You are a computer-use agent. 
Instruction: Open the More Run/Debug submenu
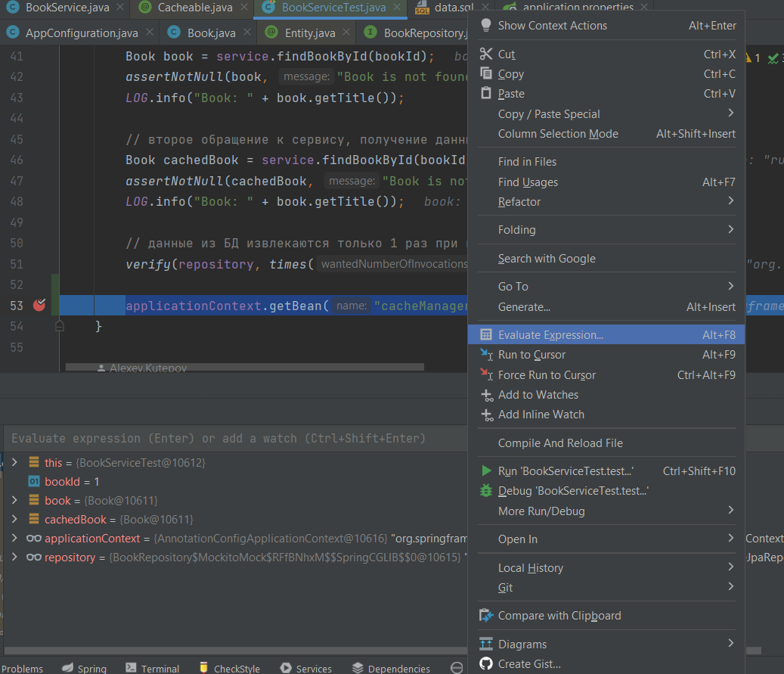(x=606, y=511)
